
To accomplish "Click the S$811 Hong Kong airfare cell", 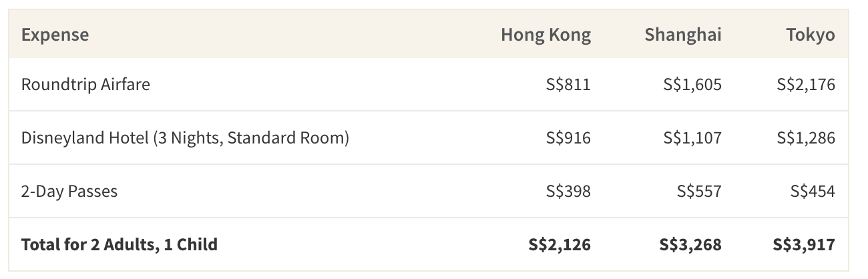I will coord(568,85).
